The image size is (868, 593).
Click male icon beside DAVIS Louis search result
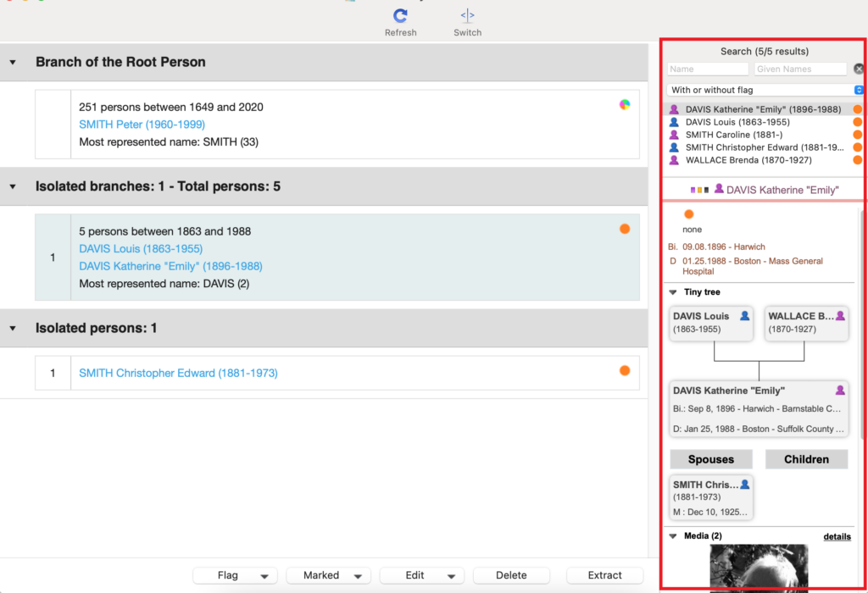[674, 122]
